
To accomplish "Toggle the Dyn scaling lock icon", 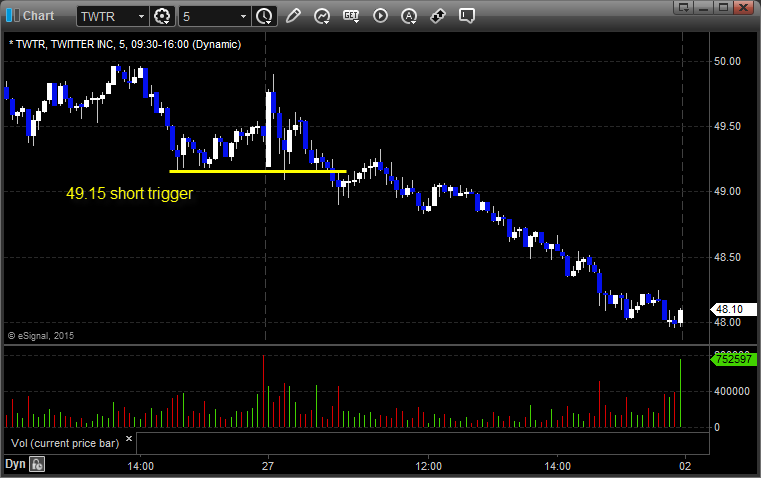I will tap(37, 464).
